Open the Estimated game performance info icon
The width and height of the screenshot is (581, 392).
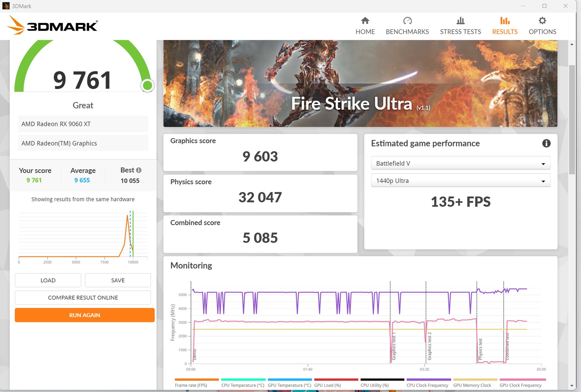[546, 143]
